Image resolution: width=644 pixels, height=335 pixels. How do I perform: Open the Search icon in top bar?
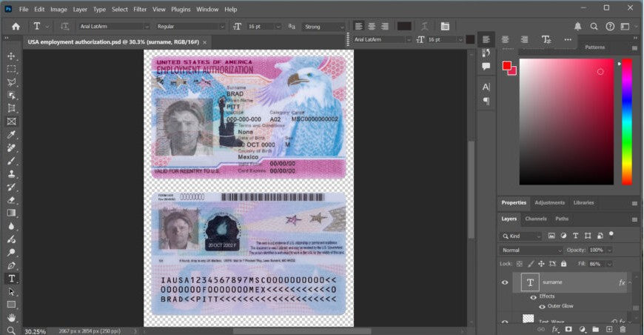[x=594, y=26]
